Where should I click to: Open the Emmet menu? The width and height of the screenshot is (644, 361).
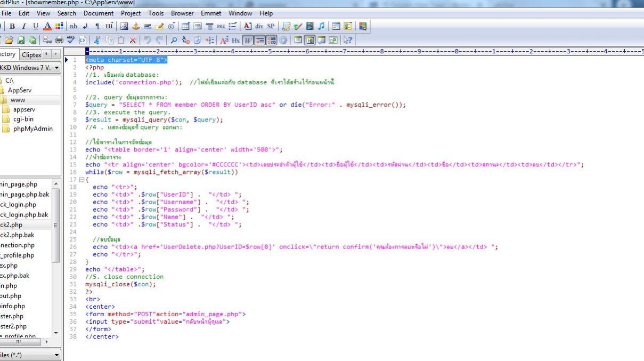click(211, 13)
